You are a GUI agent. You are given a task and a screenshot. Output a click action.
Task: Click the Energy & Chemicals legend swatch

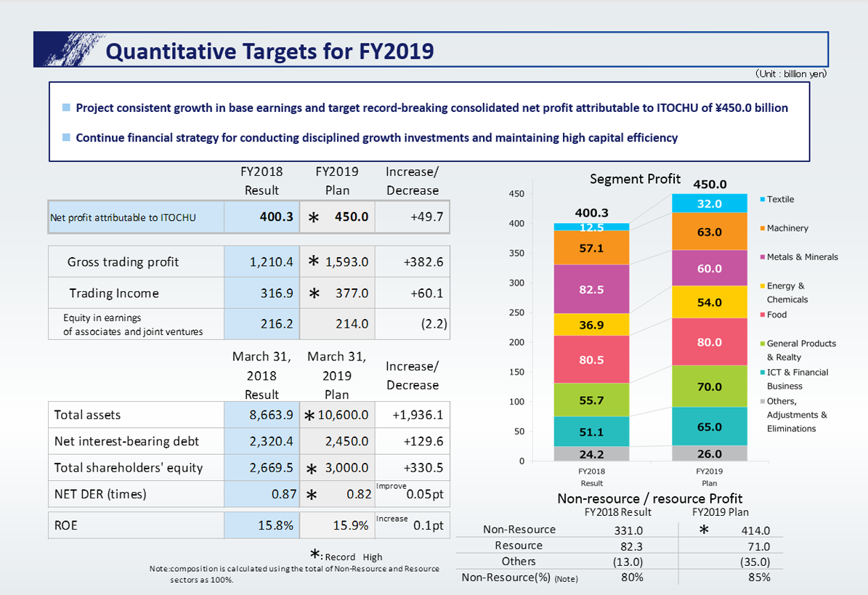click(762, 286)
